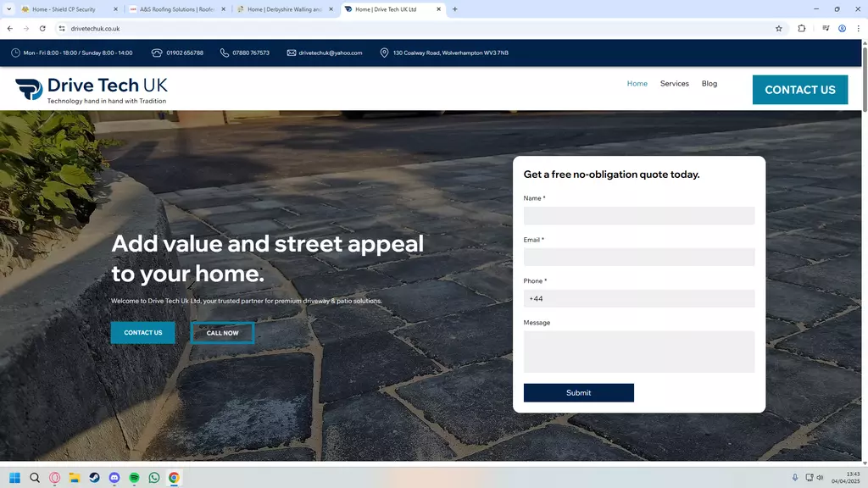Call the 07880 767573 number link
The width and height of the screenshot is (868, 488).
tap(251, 53)
